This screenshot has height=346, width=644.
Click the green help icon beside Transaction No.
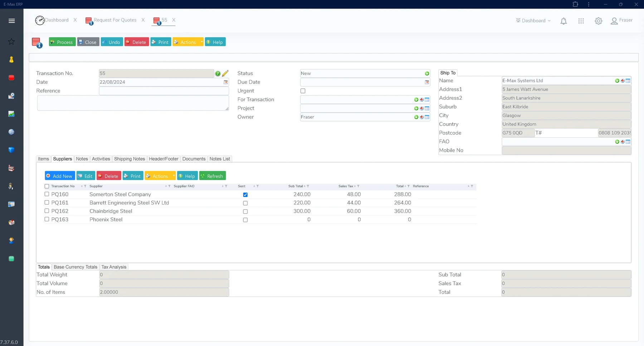pyautogui.click(x=218, y=74)
